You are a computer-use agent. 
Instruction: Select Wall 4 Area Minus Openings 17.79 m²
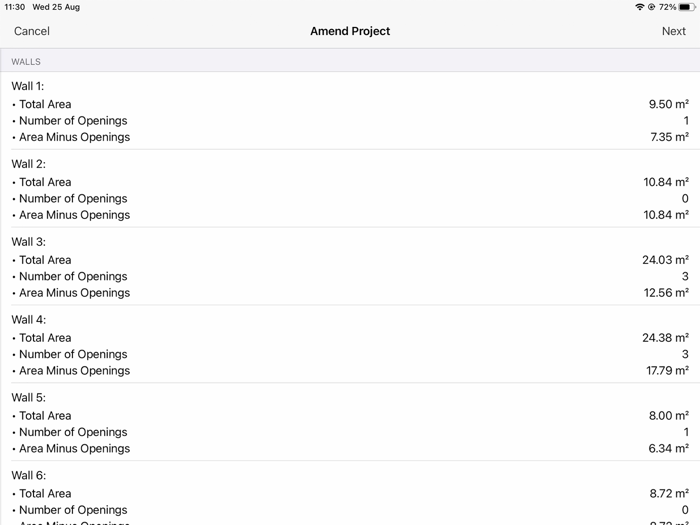click(667, 371)
